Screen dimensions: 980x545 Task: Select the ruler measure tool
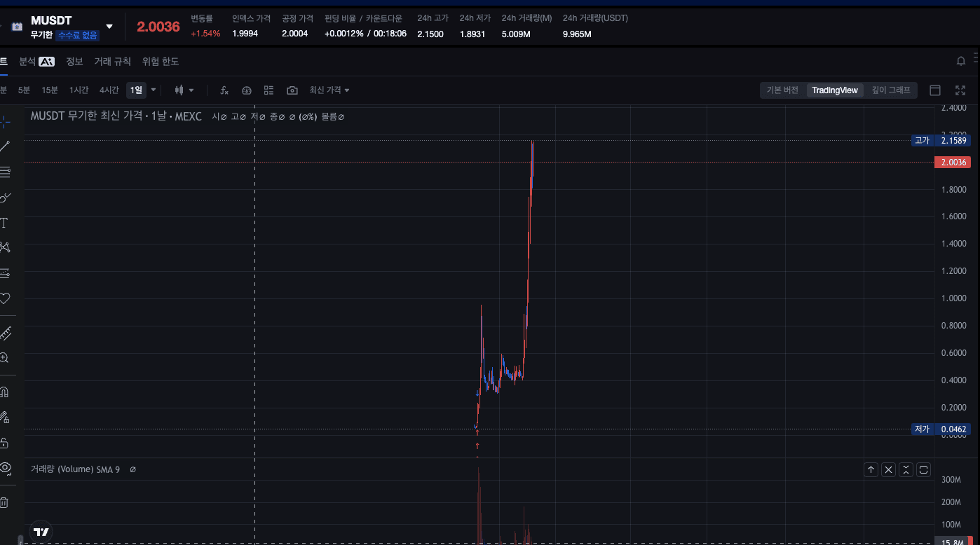coord(5,333)
